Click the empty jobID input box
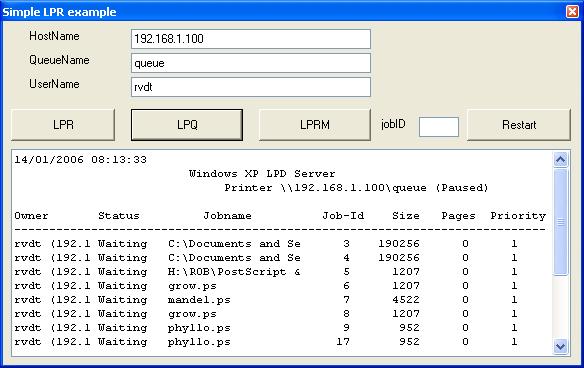The image size is (584, 368). click(439, 127)
